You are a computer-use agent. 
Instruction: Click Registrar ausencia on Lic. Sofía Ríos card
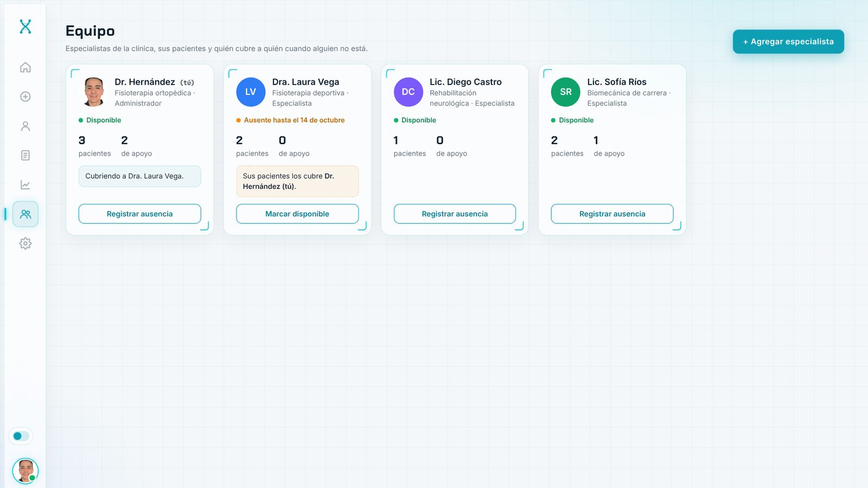[612, 214]
